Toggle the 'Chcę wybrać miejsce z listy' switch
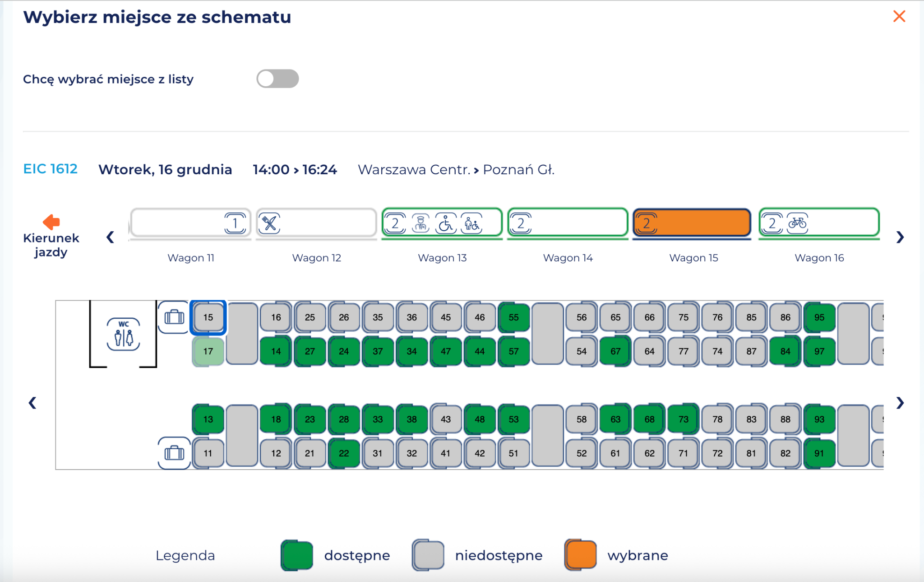The height and width of the screenshot is (582, 924). 277,79
